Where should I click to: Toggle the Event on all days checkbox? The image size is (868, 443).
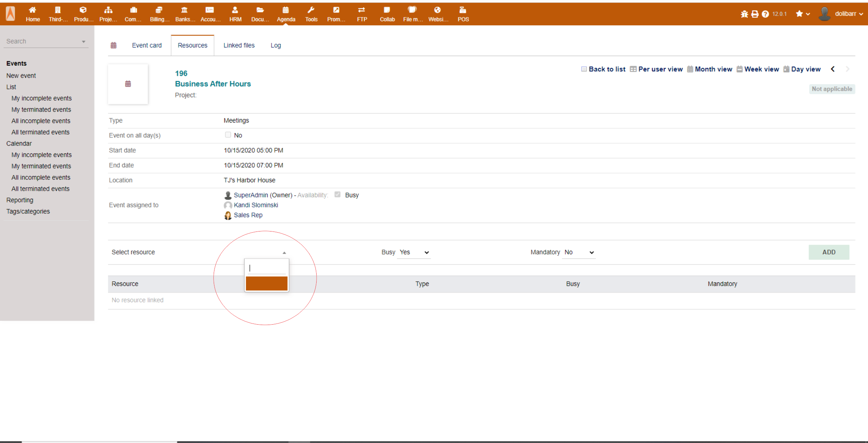(228, 135)
